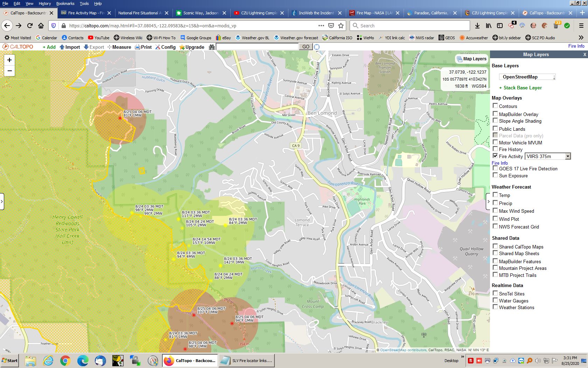Image resolution: width=588 pixels, height=368 pixels.
Task: Expand the left side panel arrow
Action: pyautogui.click(x=2, y=202)
